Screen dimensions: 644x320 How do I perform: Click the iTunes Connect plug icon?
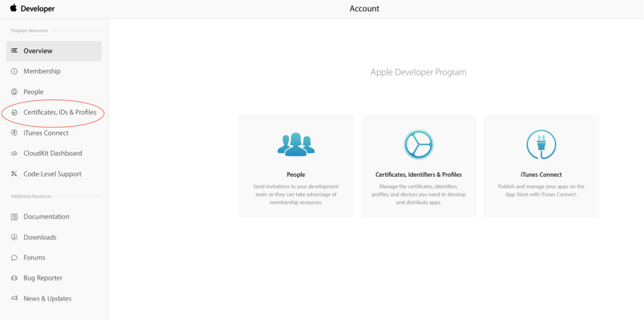(x=541, y=145)
